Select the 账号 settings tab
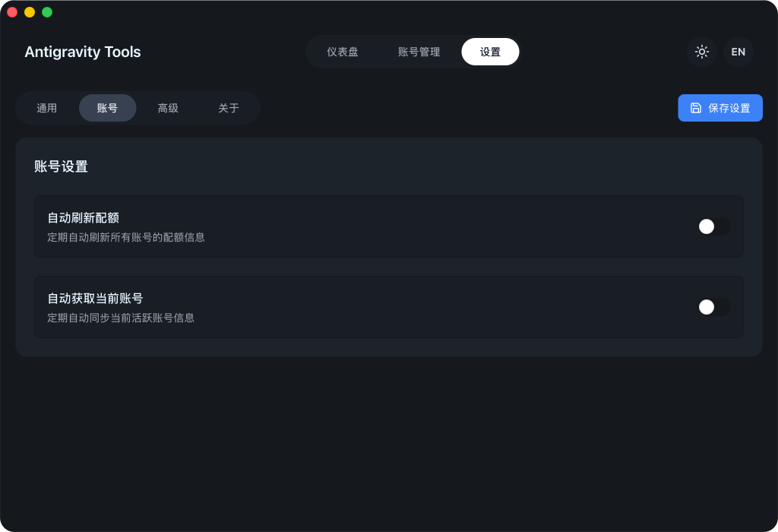The height and width of the screenshot is (532, 778). [x=107, y=108]
